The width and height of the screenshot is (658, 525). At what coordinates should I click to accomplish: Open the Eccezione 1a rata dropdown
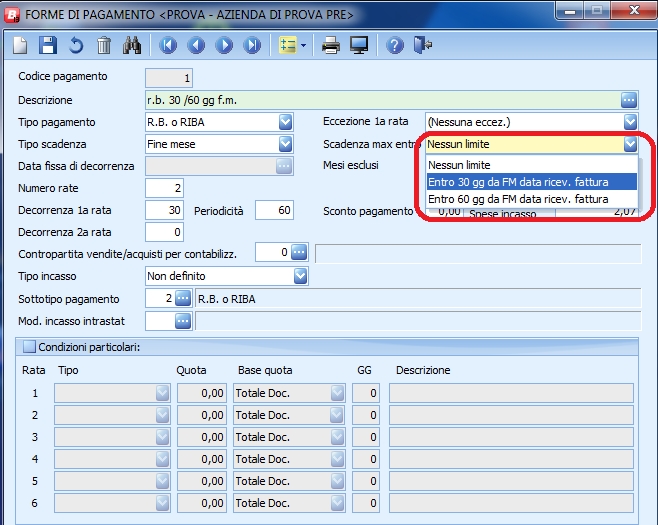click(x=630, y=122)
